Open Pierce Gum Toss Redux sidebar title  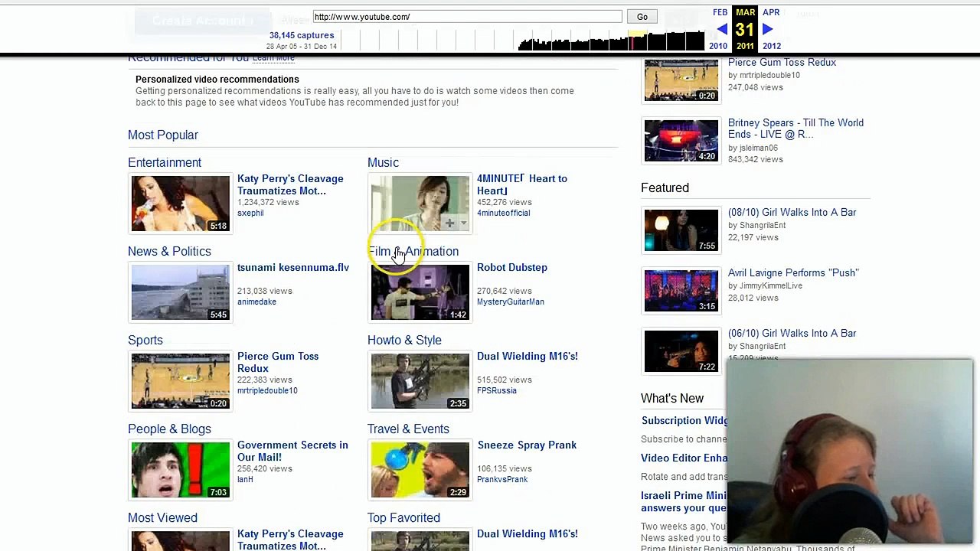click(x=782, y=62)
